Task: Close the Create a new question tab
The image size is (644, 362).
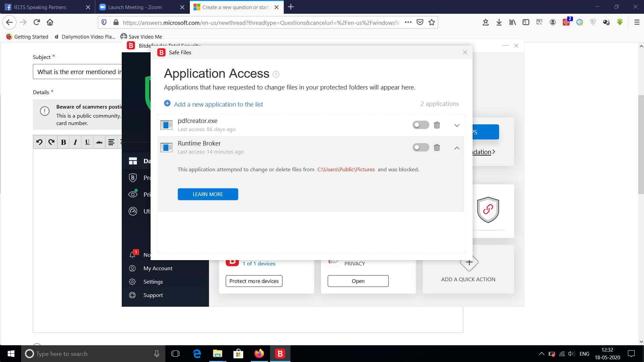Action: (277, 7)
